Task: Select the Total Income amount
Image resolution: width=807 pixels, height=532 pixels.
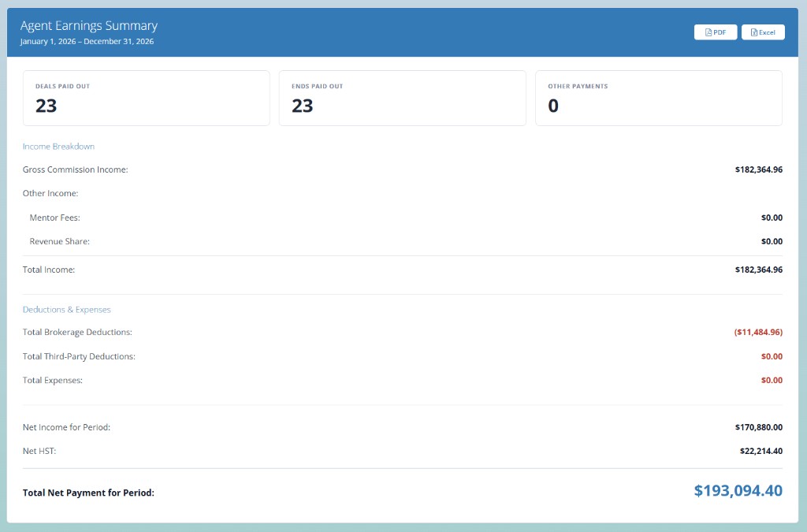Action: pyautogui.click(x=759, y=269)
